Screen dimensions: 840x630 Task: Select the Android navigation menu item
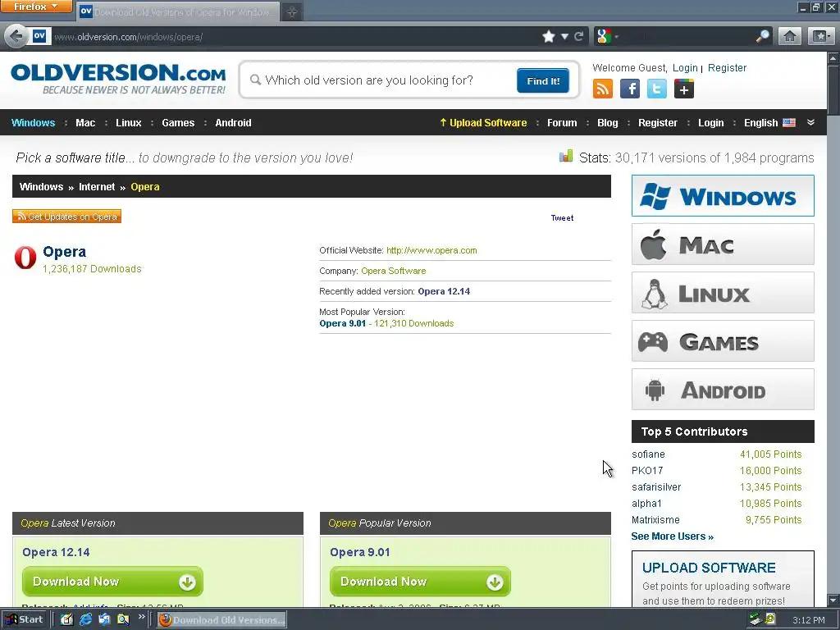pos(233,123)
